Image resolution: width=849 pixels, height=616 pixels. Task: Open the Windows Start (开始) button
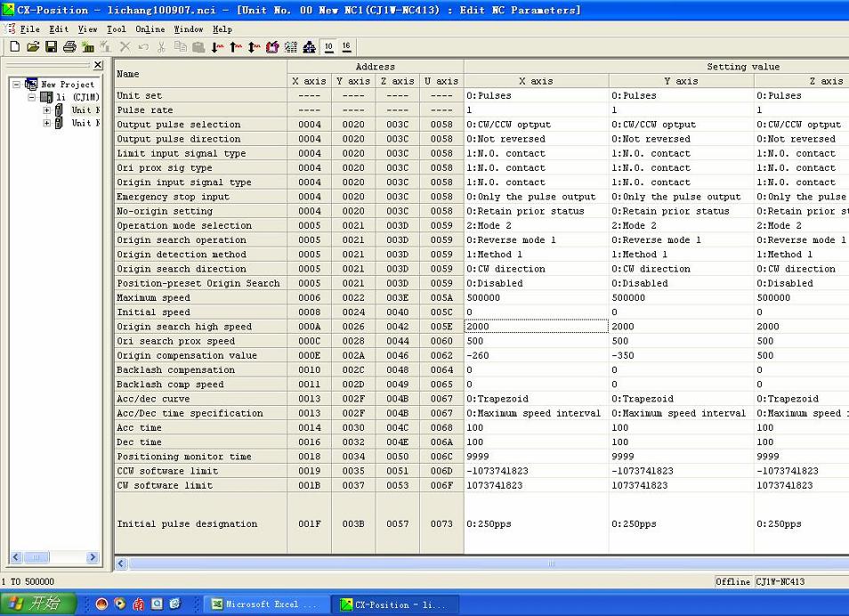coord(38,604)
